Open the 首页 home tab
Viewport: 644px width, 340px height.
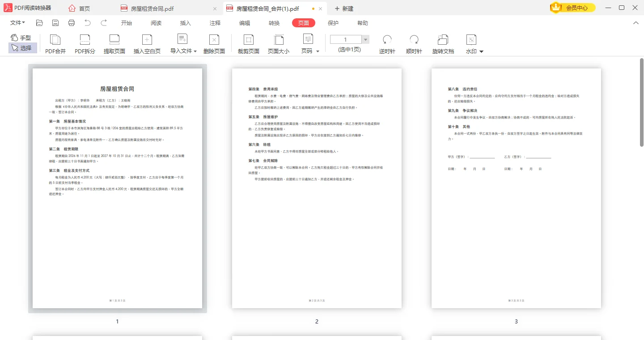coord(79,8)
